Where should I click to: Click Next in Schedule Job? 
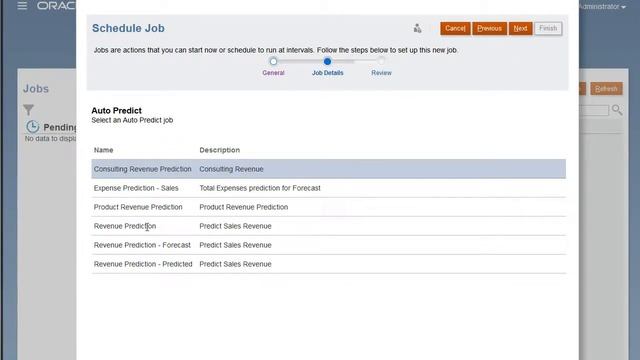point(520,28)
